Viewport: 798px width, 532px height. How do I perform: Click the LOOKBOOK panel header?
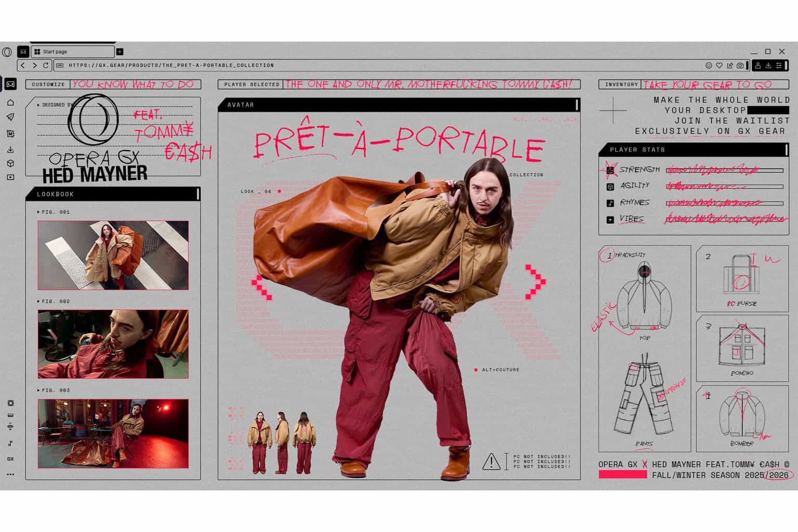113,194
